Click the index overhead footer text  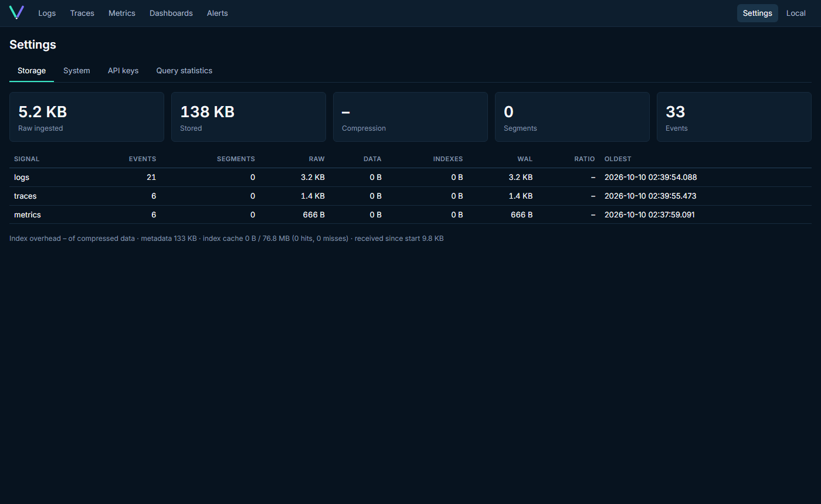coord(226,239)
